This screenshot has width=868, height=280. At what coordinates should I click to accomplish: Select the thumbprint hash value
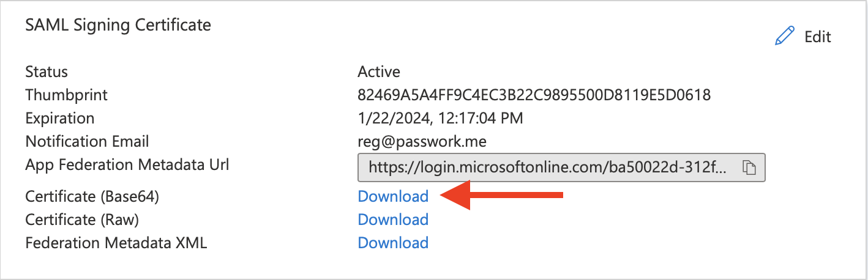[x=534, y=95]
